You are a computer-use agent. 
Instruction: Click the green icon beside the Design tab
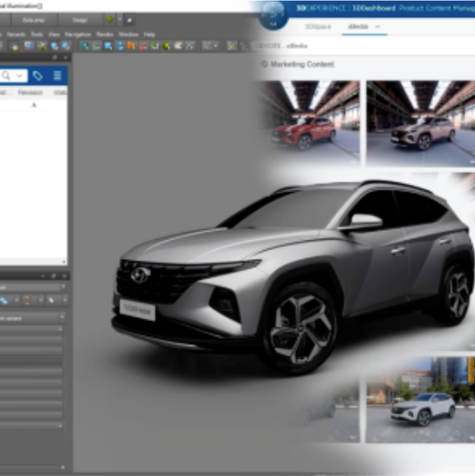click(x=109, y=20)
